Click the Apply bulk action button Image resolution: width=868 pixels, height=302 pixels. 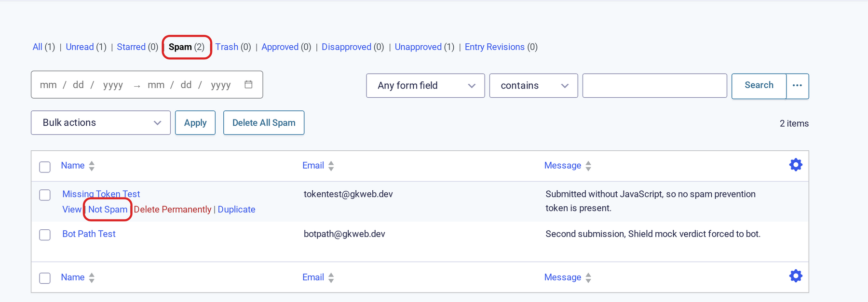click(195, 123)
